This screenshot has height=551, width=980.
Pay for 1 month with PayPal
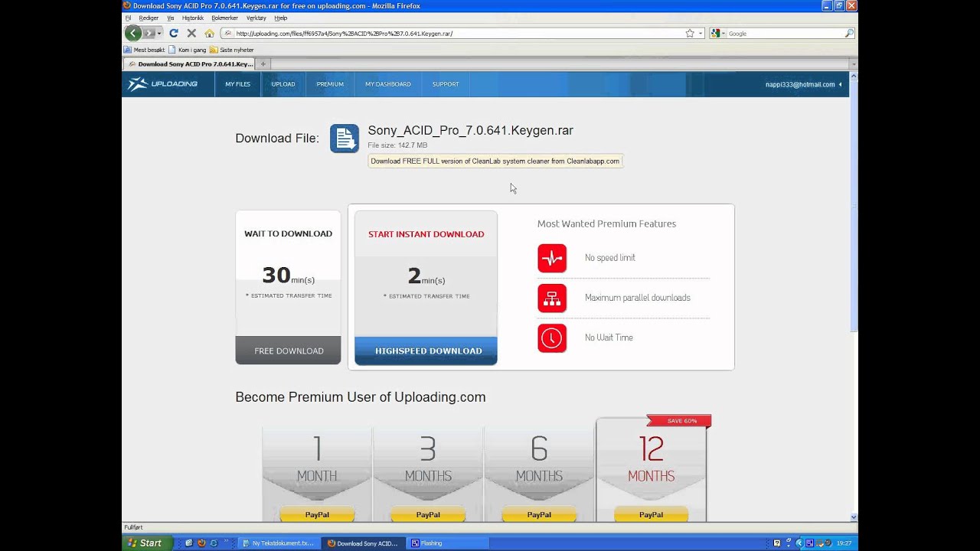[x=317, y=514]
